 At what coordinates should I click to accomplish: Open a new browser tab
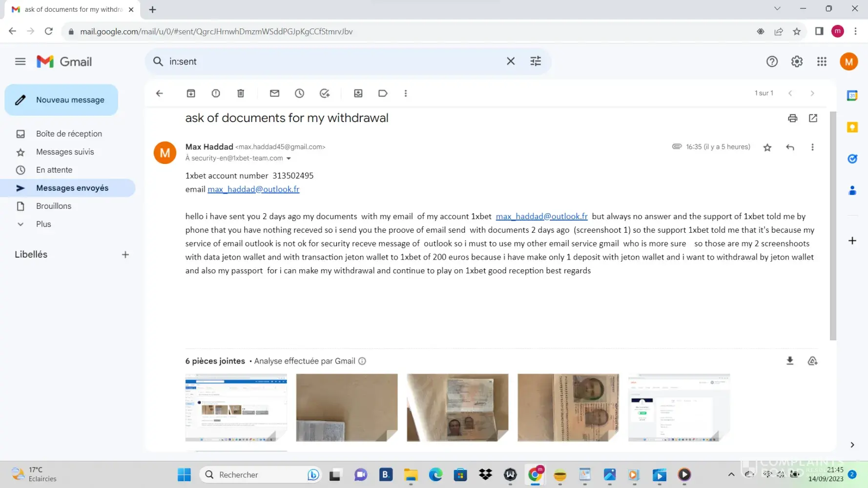coord(153,9)
